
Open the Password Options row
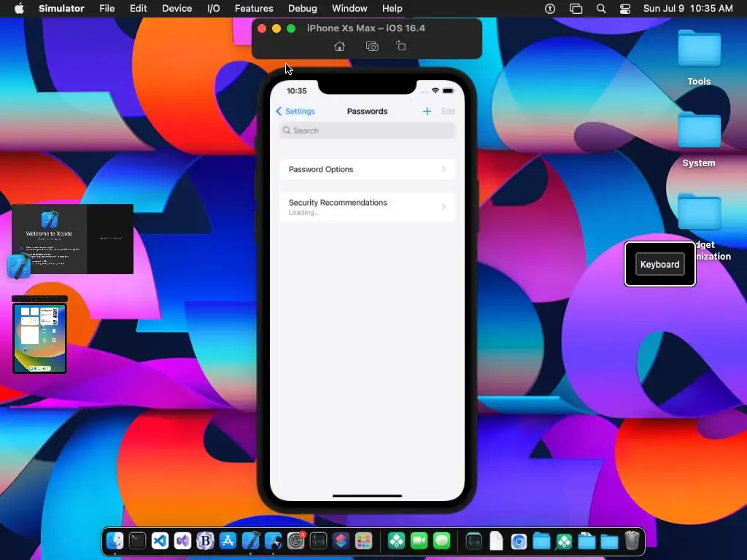(x=368, y=169)
